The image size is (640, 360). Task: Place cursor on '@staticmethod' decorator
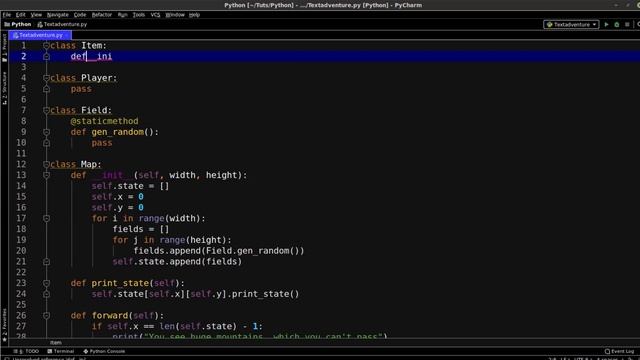coord(104,121)
